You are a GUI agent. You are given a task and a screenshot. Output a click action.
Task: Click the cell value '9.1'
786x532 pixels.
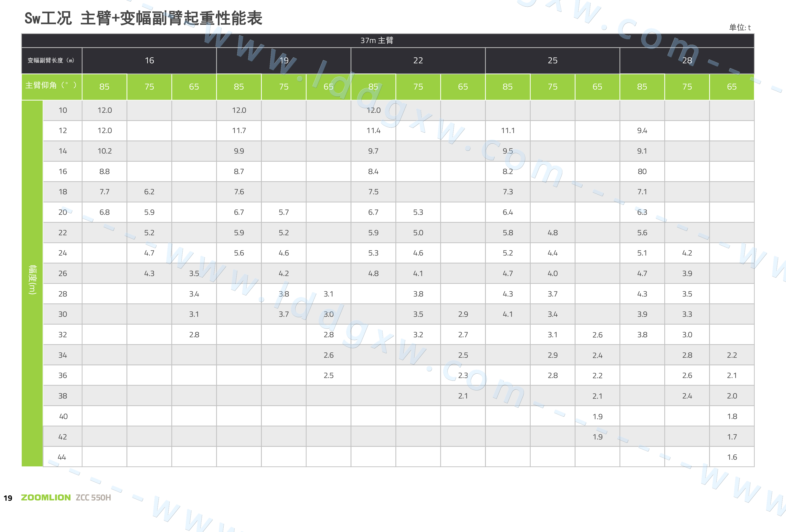coord(642,151)
